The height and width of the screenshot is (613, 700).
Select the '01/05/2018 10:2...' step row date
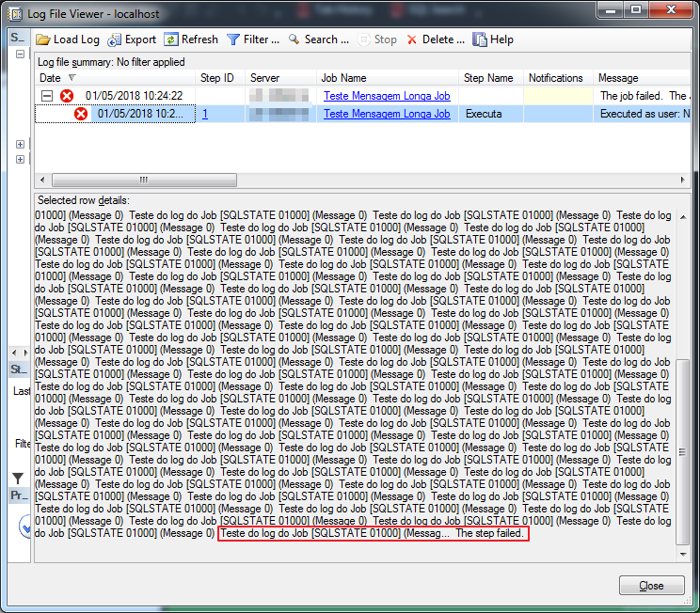click(140, 114)
